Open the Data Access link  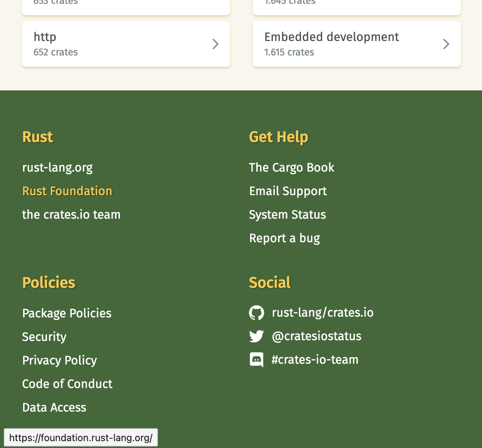pos(54,407)
